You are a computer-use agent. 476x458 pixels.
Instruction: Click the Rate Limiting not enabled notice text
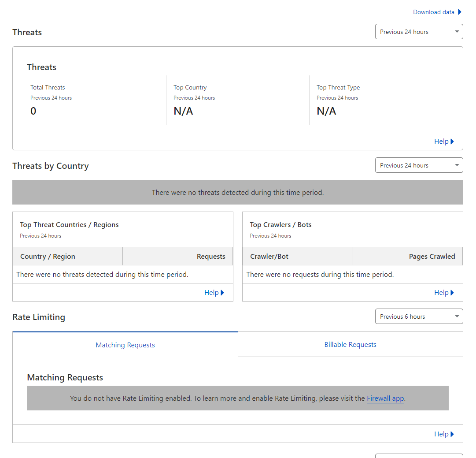(238, 398)
